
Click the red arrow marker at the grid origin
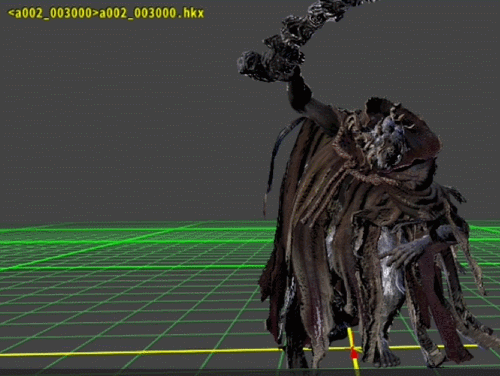pos(354,355)
